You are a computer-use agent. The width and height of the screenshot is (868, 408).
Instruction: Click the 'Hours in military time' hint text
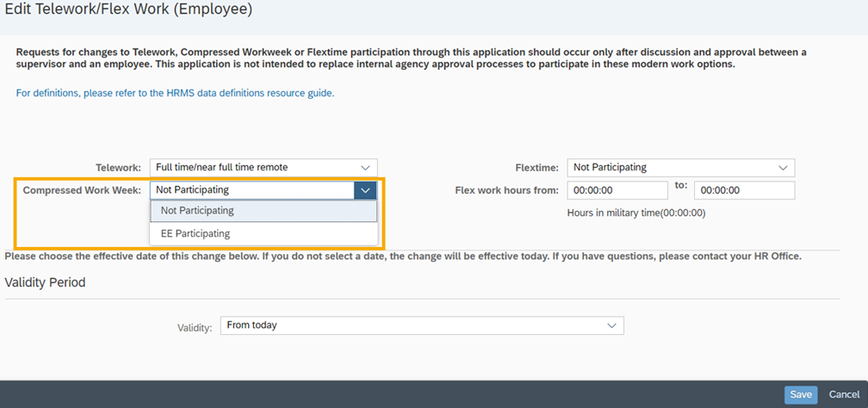(x=635, y=213)
